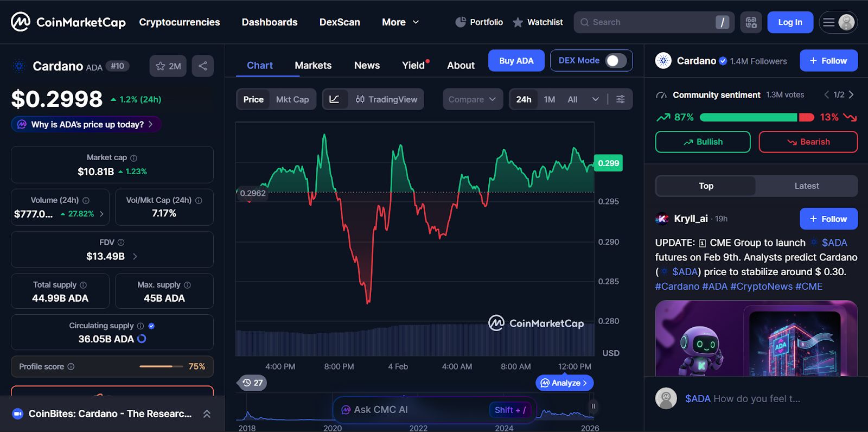Open the Latest posts tab
Viewport: 868px width, 432px height.
(807, 186)
